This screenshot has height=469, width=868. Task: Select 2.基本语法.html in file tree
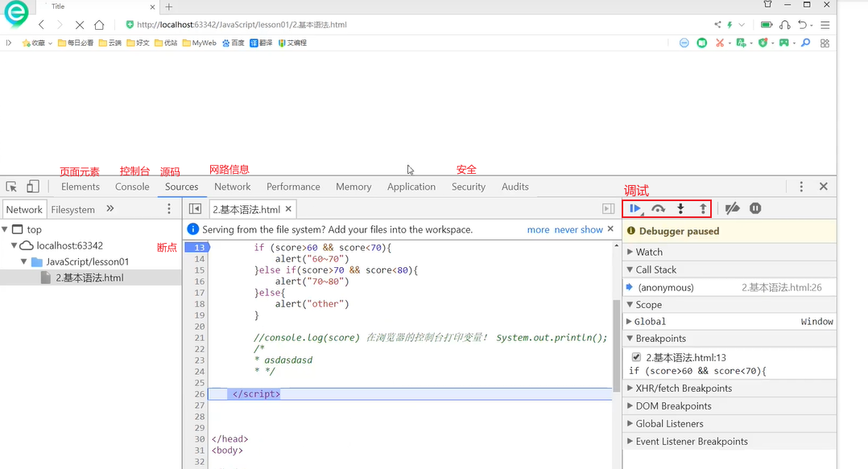[x=90, y=278]
